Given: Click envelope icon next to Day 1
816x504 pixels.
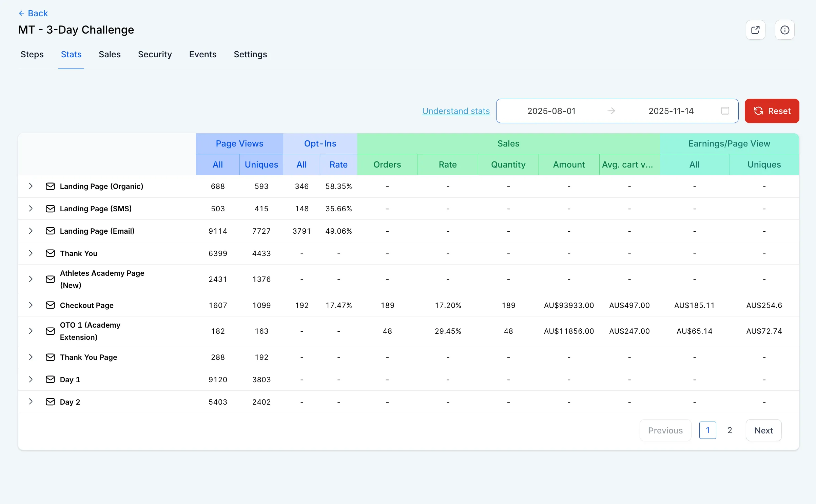Looking at the screenshot, I should tap(50, 380).
